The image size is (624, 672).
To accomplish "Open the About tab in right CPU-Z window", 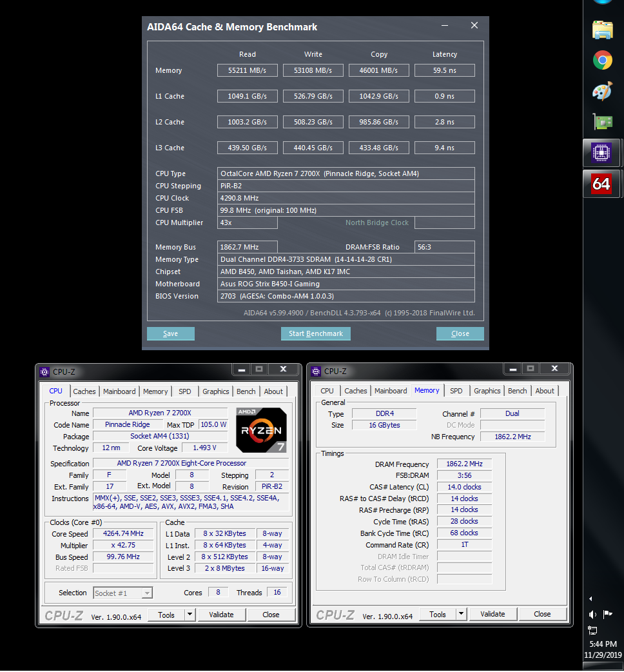I will 545,391.
